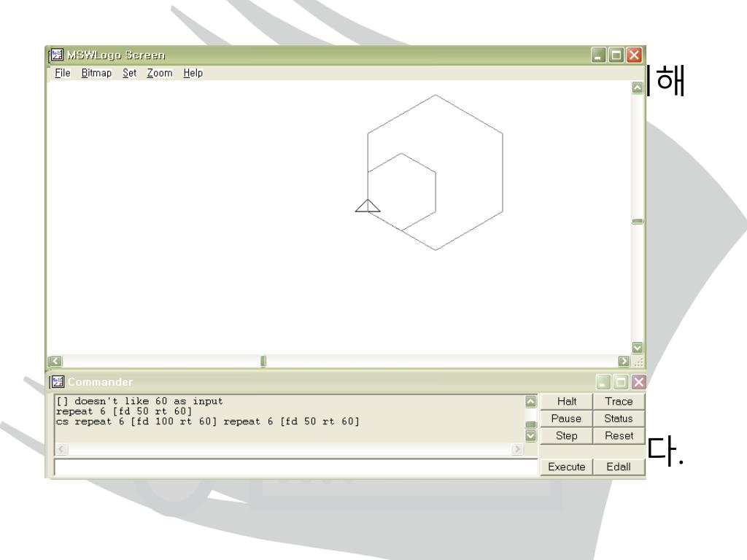
Task: Open the File menu
Action: coord(63,73)
